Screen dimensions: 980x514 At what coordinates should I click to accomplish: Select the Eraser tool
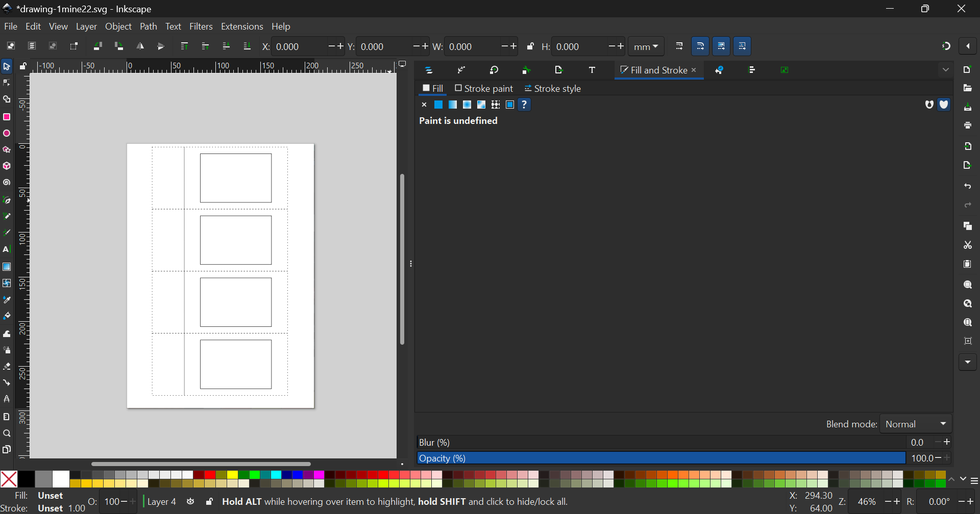click(x=7, y=366)
